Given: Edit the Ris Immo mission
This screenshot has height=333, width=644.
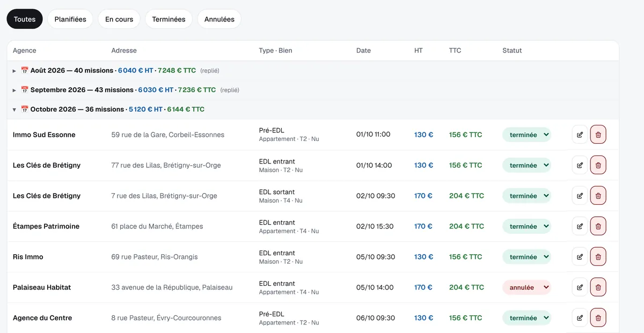Looking at the screenshot, I should [580, 257].
